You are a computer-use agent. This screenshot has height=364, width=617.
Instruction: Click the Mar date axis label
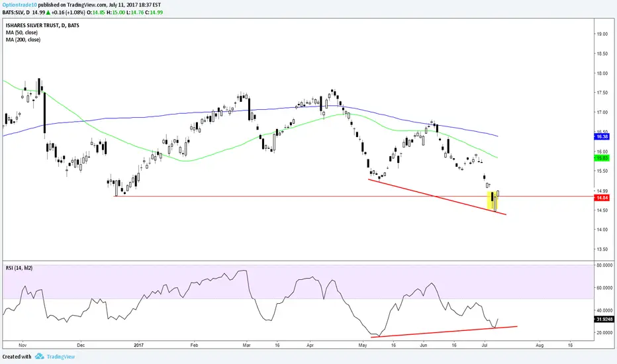(247, 345)
